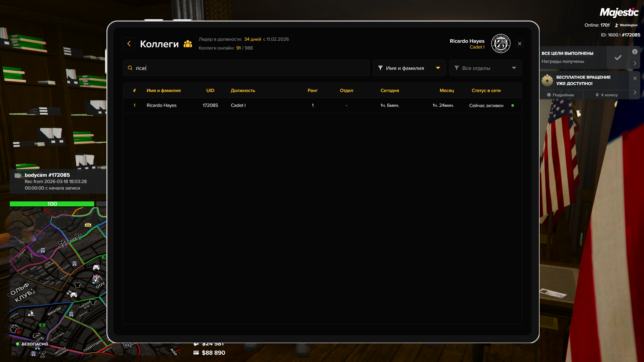This screenshot has height=362, width=644.
Task: Click the yellow colleagues group icon
Action: pos(188,44)
